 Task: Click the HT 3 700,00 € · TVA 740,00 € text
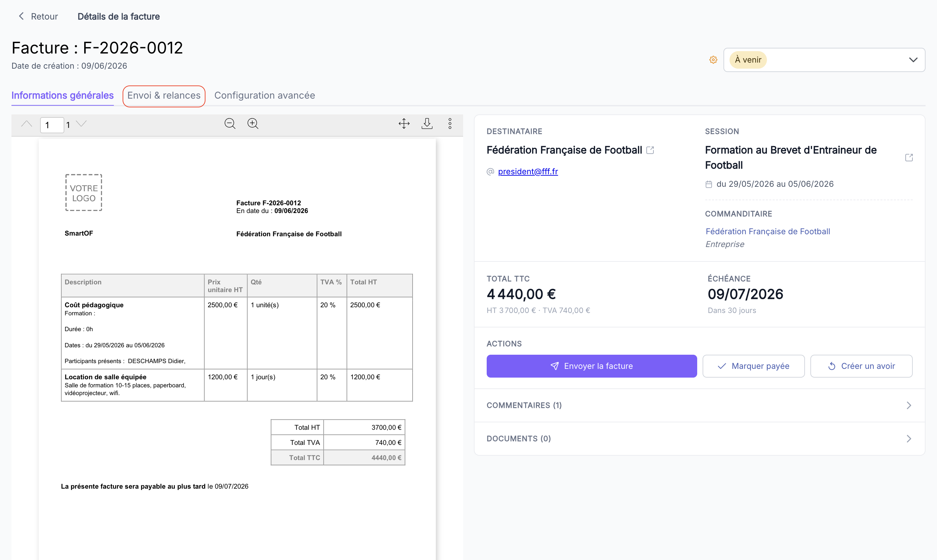tap(538, 310)
